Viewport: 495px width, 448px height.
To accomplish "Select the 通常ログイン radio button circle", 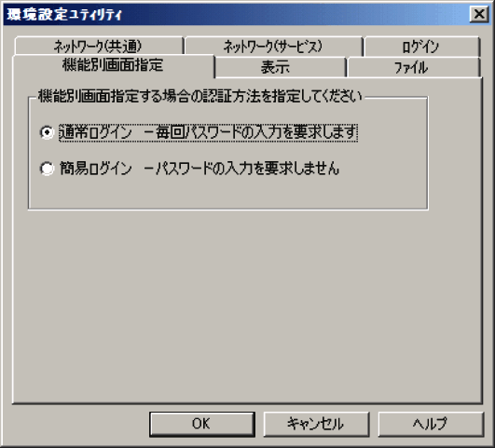I will tap(47, 132).
